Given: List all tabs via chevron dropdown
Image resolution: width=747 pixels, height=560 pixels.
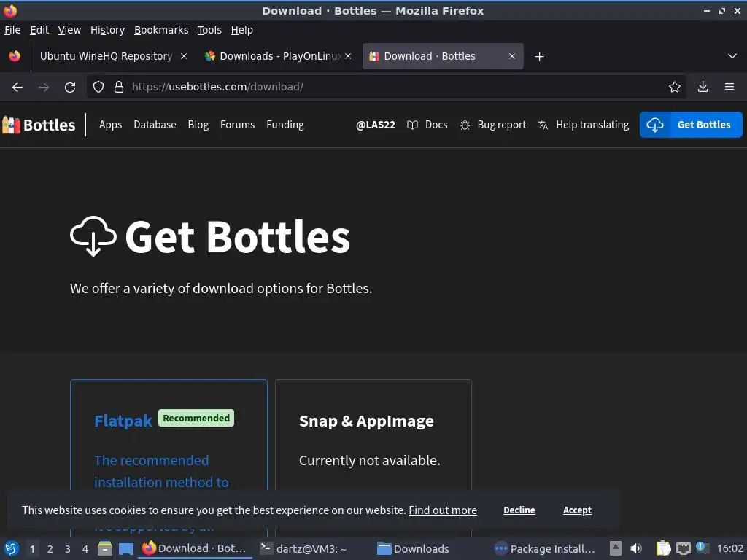Looking at the screenshot, I should pyautogui.click(x=732, y=56).
